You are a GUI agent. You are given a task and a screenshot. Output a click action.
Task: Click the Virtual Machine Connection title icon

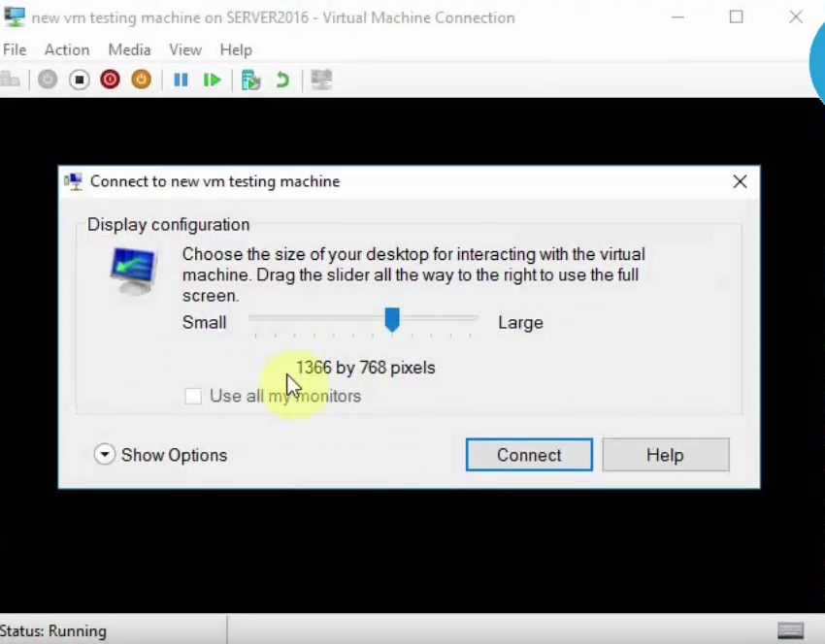(x=15, y=16)
